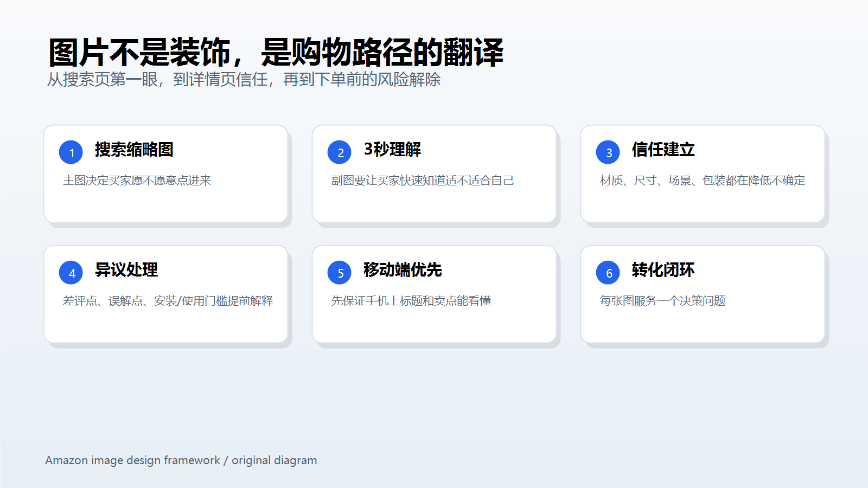The image size is (868, 488).
Task: Select the heading 异议处理
Action: point(126,270)
